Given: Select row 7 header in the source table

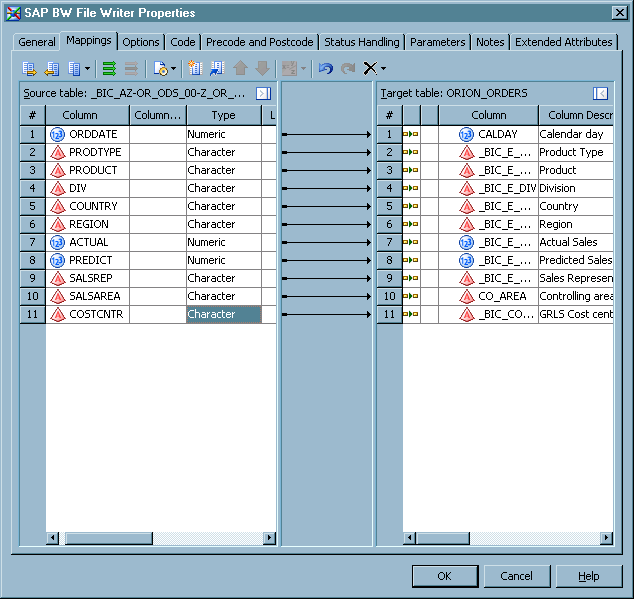Looking at the screenshot, I should [32, 242].
